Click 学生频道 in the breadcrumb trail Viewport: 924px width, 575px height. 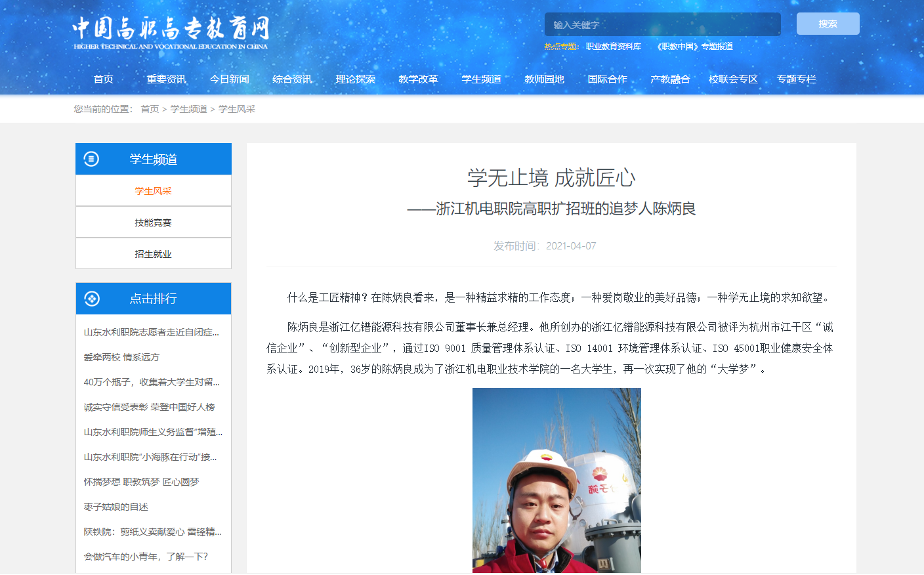188,109
